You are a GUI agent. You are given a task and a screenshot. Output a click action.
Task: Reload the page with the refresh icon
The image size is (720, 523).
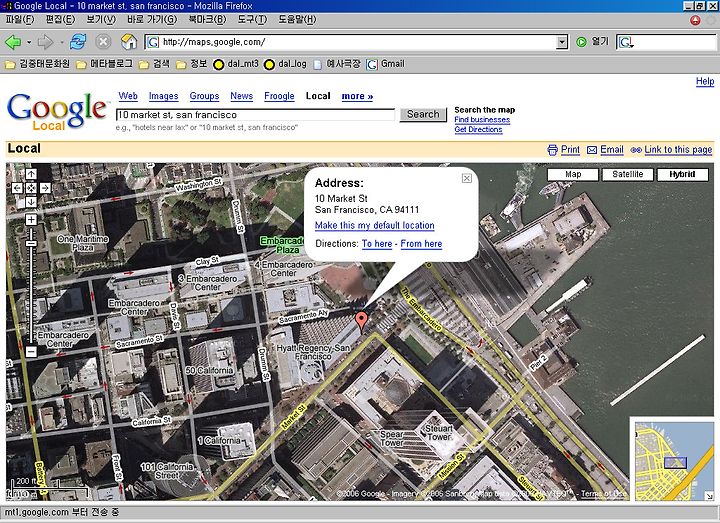coord(78,42)
